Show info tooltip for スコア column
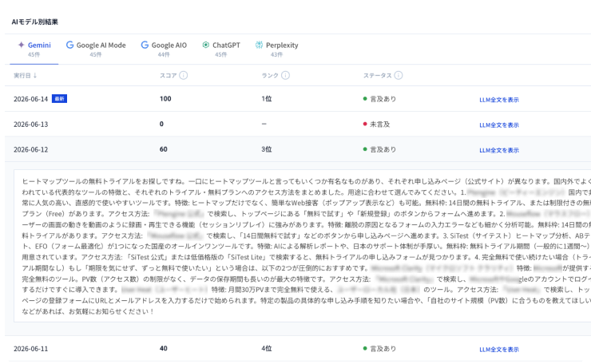This screenshot has width=591, height=364. click(184, 75)
